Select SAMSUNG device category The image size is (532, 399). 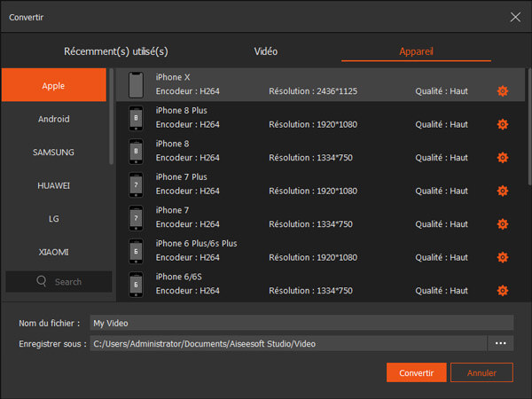(54, 153)
